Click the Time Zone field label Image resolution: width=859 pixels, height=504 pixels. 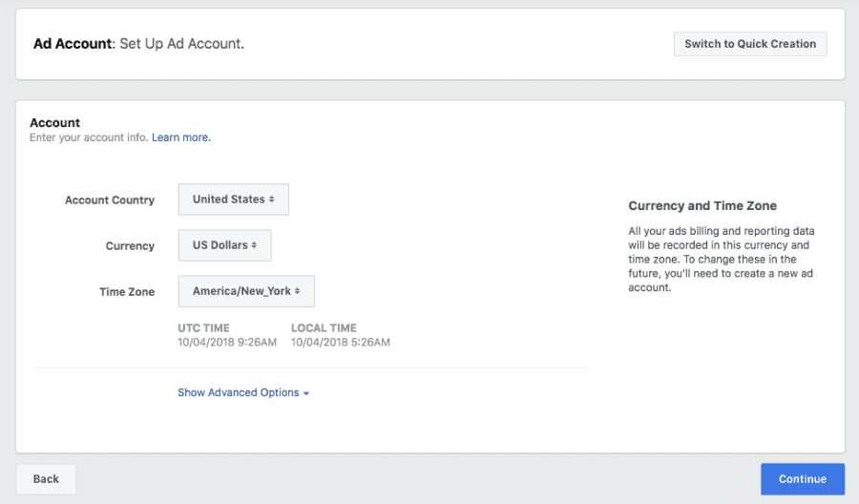pyautogui.click(x=126, y=292)
